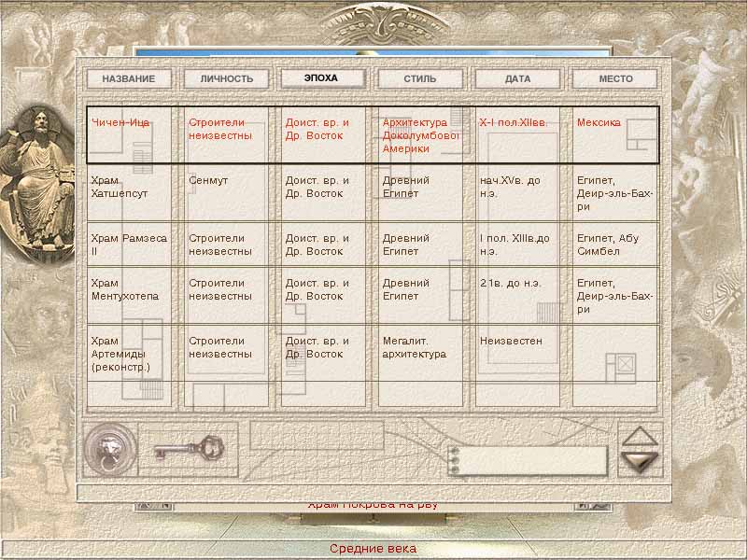Viewport: 747px width, 560px height.
Task: Click the pressed ЭПОХА column header
Action: click(323, 78)
